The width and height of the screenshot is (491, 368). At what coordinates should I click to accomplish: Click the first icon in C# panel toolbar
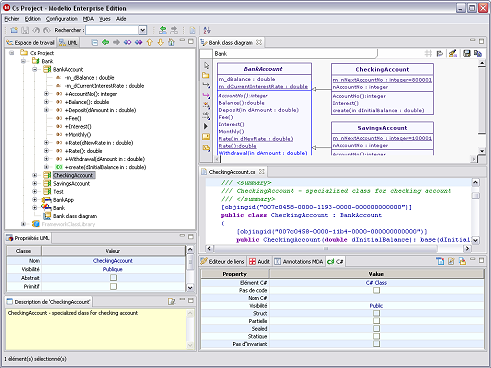coord(440,262)
